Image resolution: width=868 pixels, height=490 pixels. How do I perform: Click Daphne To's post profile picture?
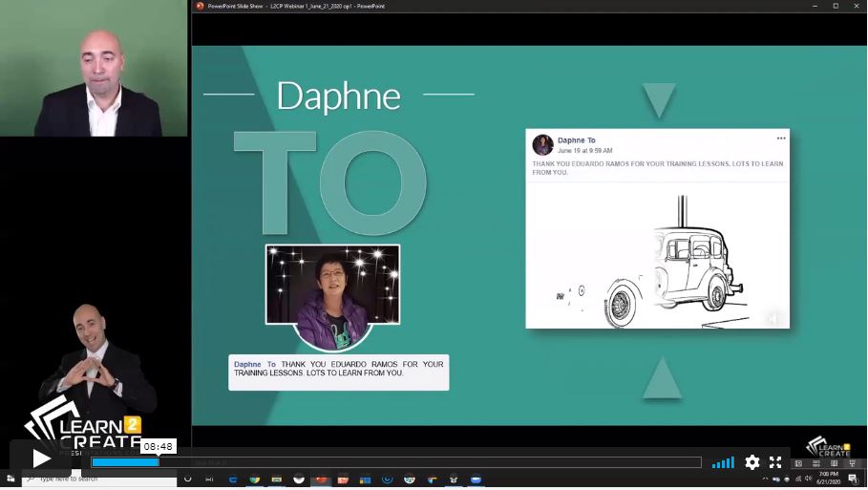click(x=542, y=145)
